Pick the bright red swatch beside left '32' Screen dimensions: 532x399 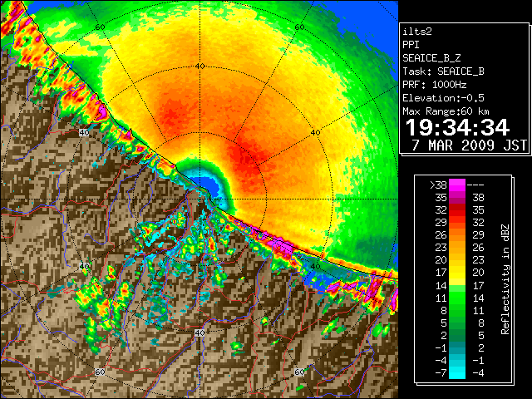[457, 210]
